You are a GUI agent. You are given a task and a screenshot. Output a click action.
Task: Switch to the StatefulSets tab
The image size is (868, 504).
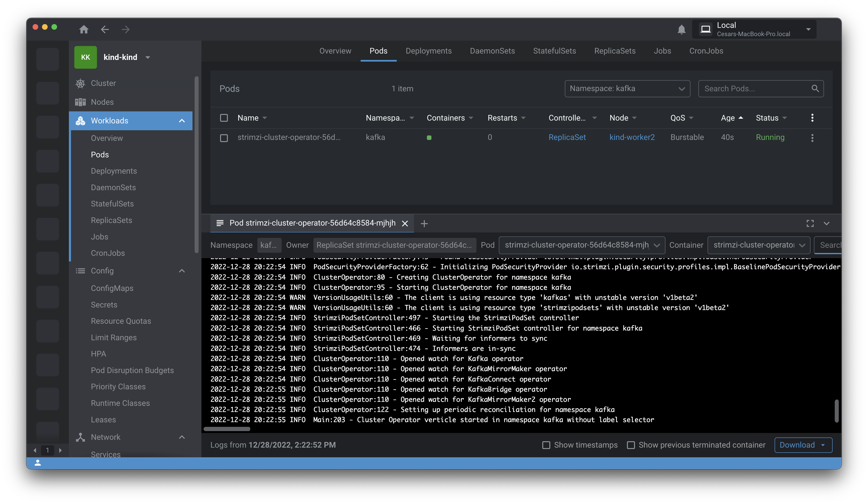pyautogui.click(x=554, y=51)
